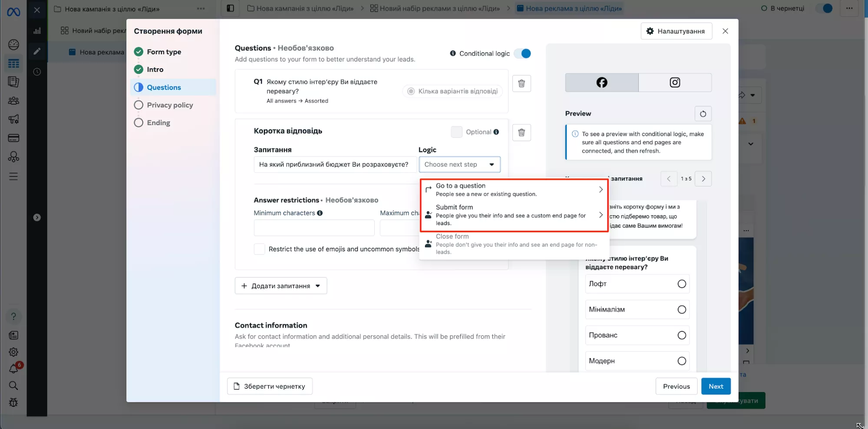This screenshot has height=429, width=868.
Task: Delete the Коротка відповідь question with trash icon
Action: pyautogui.click(x=521, y=132)
